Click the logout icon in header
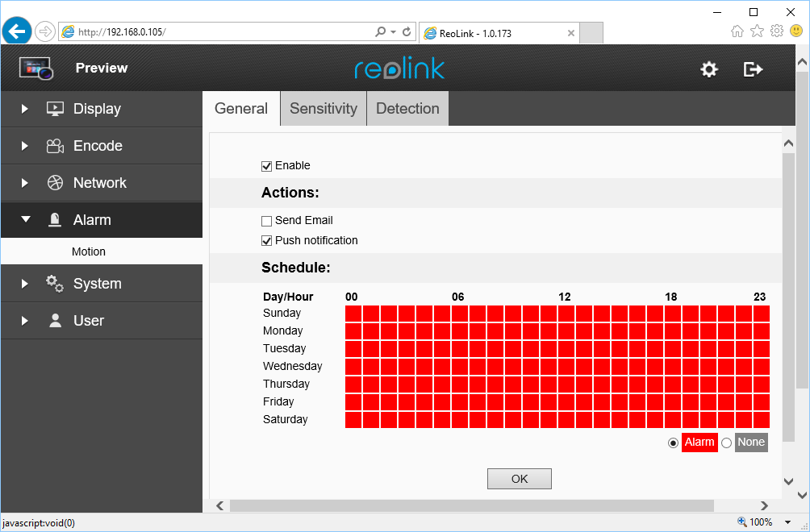 pos(753,69)
